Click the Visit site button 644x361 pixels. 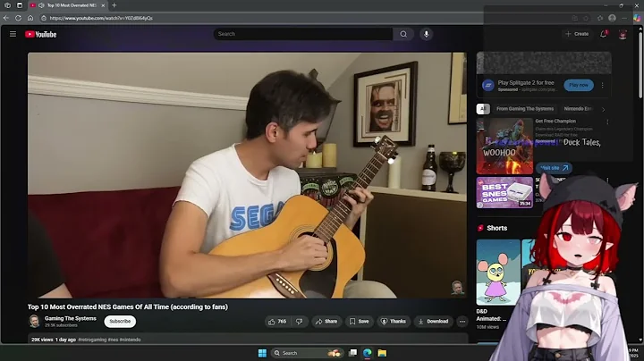click(554, 168)
